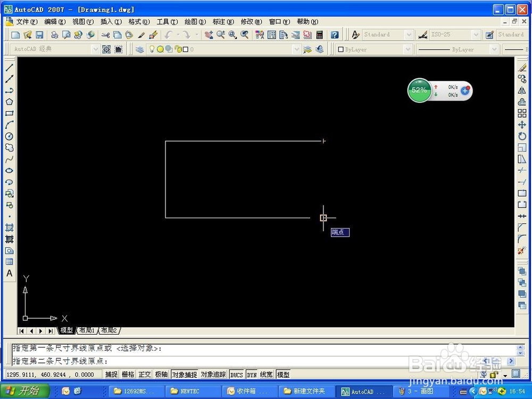The width and height of the screenshot is (532, 399).
Task: Expand the layer list dropdown
Action: (297, 49)
